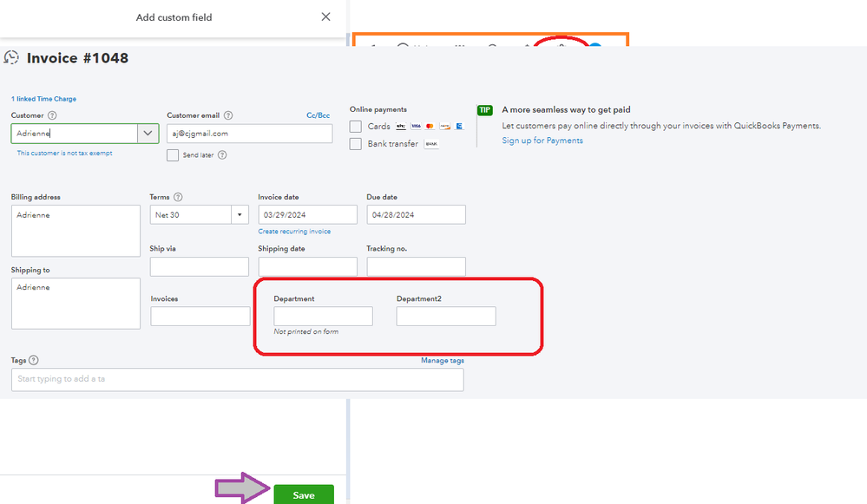Click the Customer email input field
867x504 pixels.
point(249,134)
